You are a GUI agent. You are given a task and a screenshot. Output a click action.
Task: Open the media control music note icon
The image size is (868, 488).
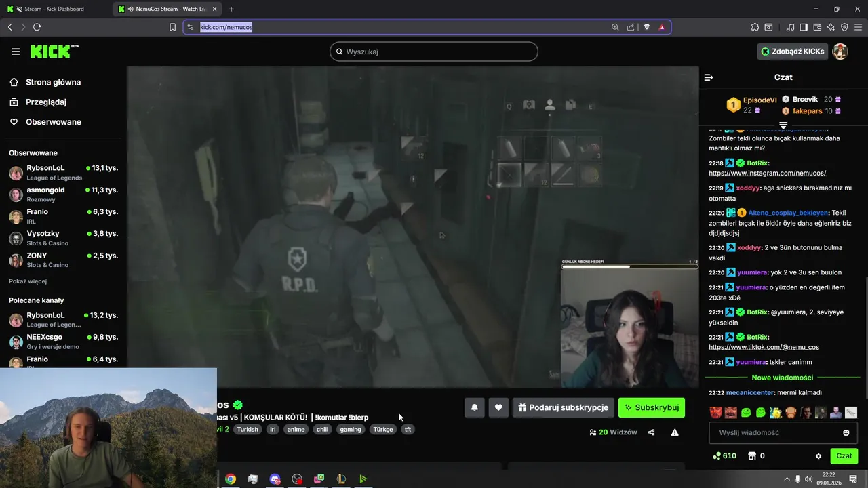pos(790,27)
